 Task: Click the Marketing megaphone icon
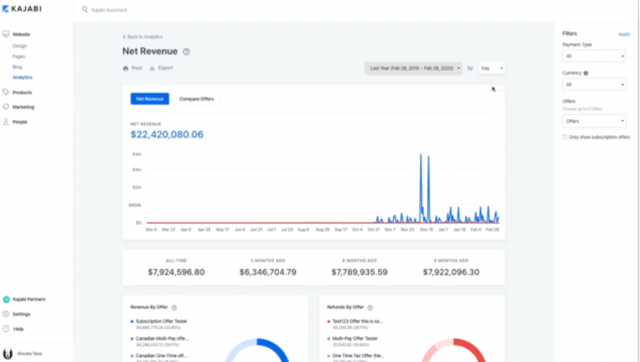6,107
